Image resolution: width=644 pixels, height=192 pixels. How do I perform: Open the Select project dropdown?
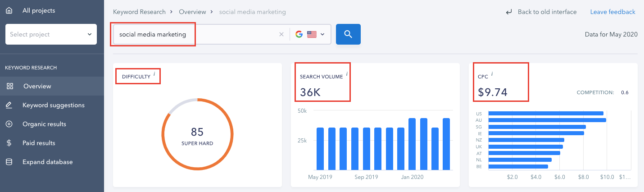[x=51, y=34]
